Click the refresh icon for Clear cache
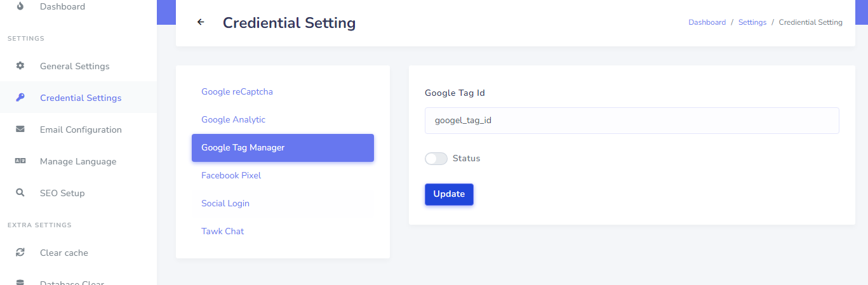This screenshot has height=285, width=868. (20, 253)
